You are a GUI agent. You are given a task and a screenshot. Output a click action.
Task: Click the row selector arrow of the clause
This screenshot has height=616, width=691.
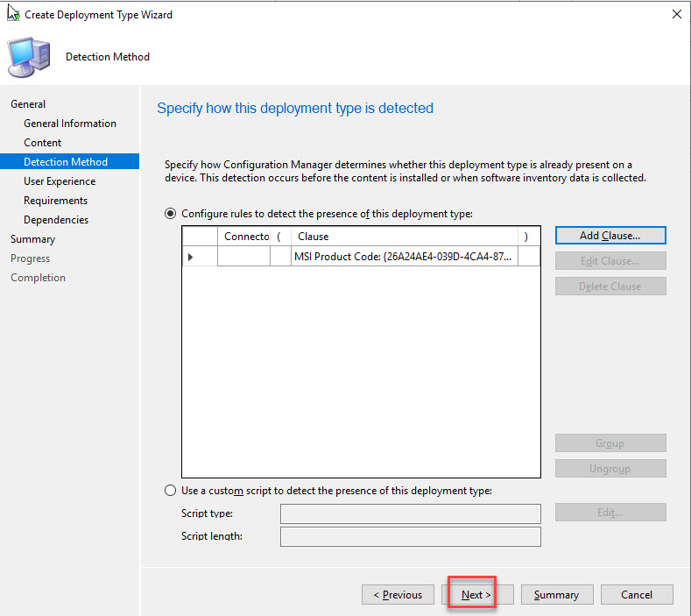coord(192,256)
